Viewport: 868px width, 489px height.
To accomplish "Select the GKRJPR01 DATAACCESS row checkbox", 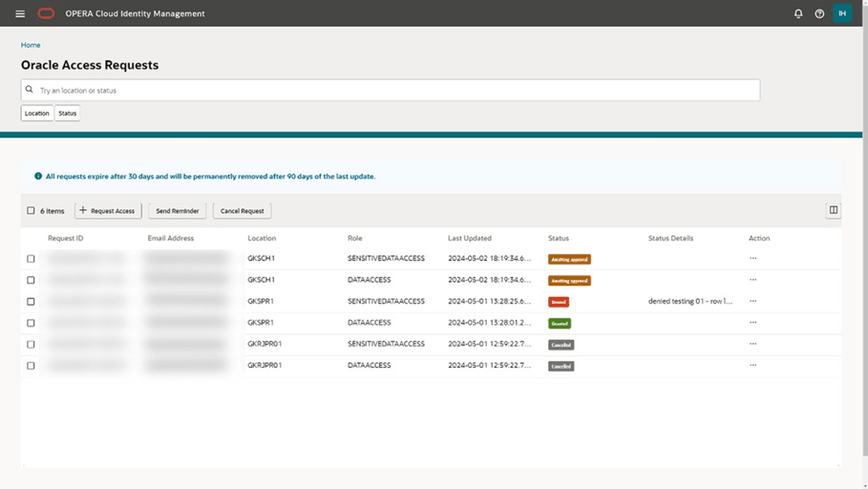I will [x=31, y=366].
